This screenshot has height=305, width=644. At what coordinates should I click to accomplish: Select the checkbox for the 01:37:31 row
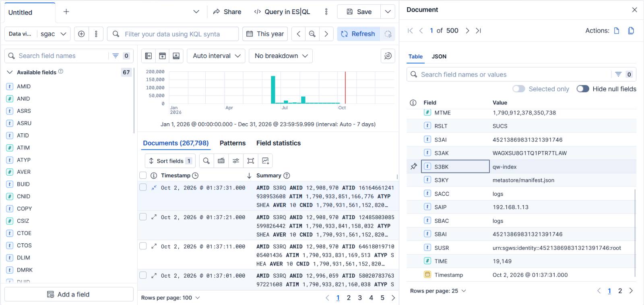[143, 187]
